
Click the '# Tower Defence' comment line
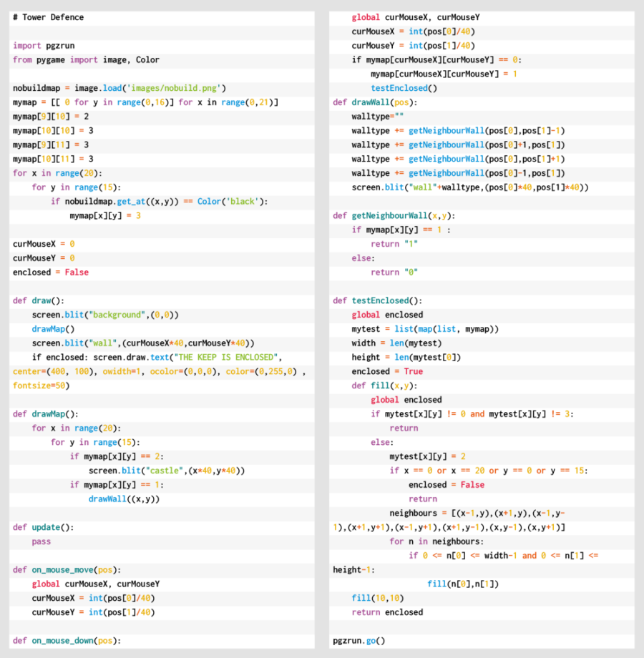(x=48, y=17)
